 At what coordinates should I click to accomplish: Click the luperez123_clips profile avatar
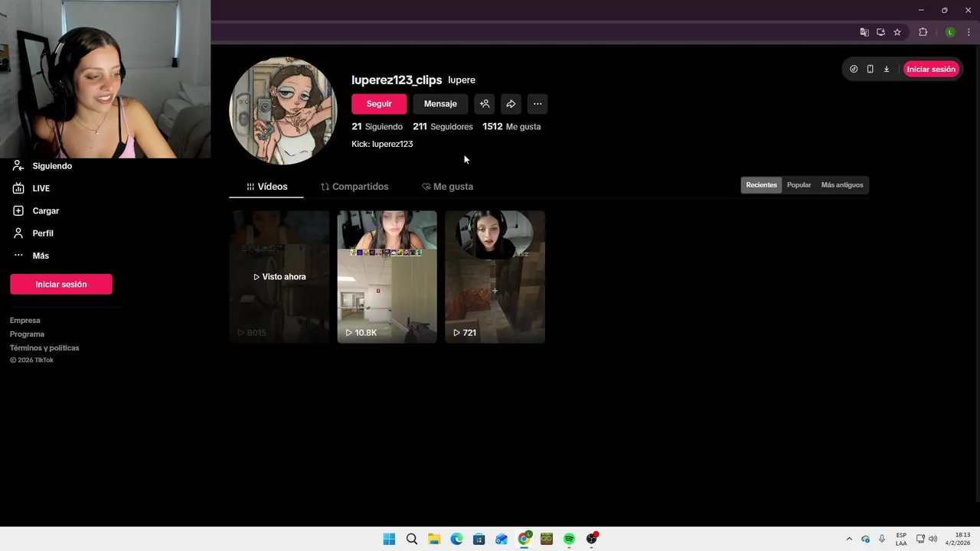(283, 111)
